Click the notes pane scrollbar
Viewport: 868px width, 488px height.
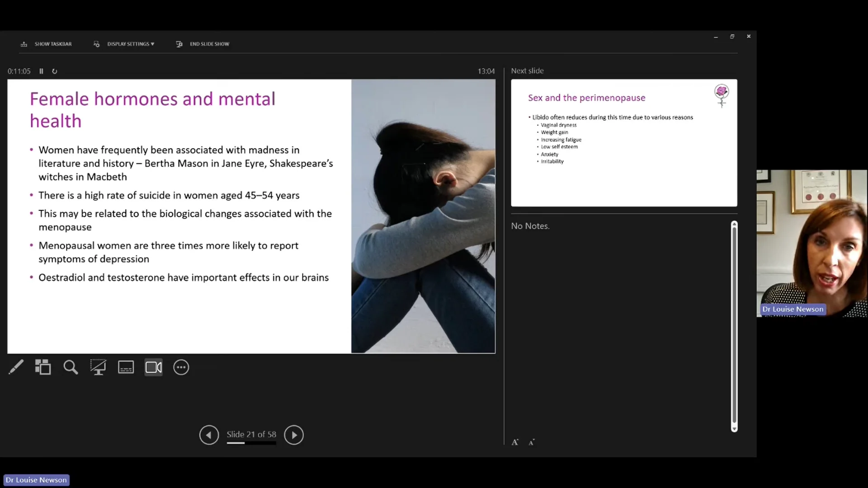734,326
